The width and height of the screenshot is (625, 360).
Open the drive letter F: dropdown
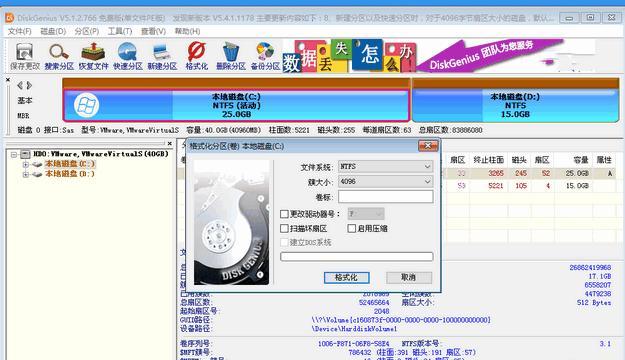point(366,214)
